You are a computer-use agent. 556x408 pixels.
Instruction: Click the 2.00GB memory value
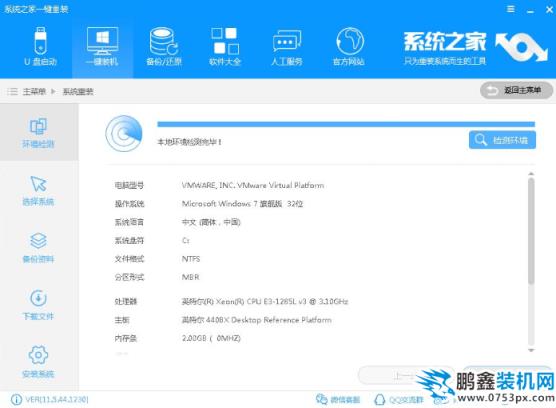pos(211,339)
